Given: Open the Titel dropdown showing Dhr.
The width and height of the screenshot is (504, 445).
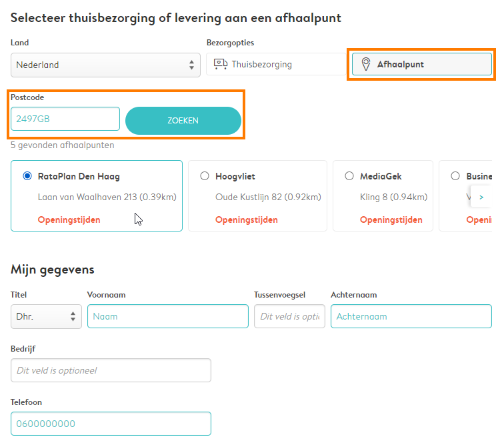Looking at the screenshot, I should (46, 317).
